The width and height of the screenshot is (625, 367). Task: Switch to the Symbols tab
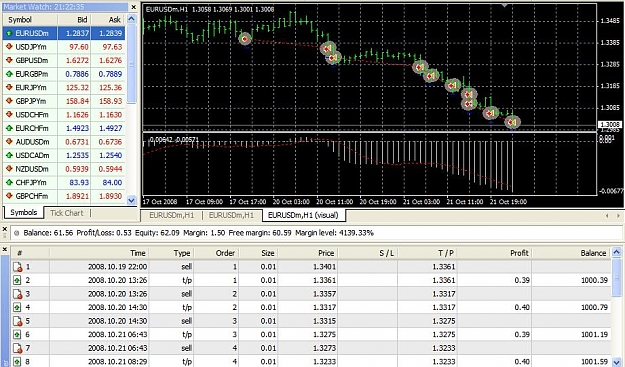click(24, 212)
